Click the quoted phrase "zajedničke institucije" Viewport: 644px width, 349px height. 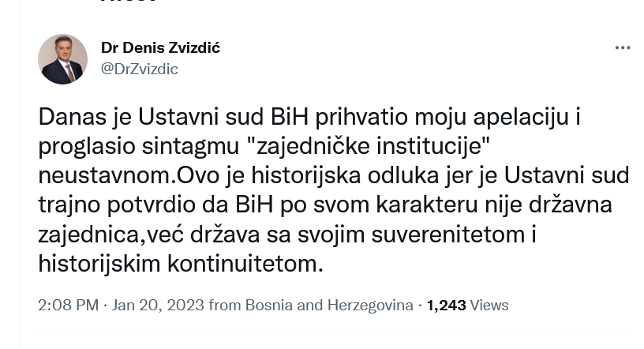coord(371,146)
